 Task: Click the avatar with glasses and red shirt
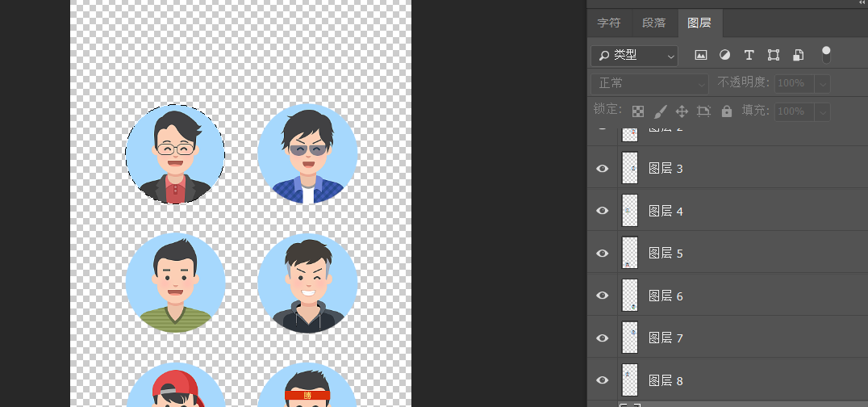(x=175, y=154)
